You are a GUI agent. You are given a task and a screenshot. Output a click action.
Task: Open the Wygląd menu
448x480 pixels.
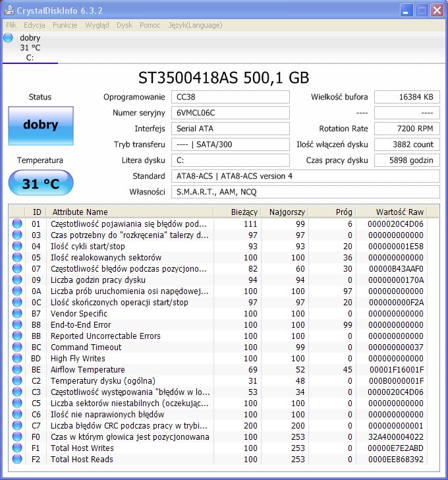tap(97, 25)
